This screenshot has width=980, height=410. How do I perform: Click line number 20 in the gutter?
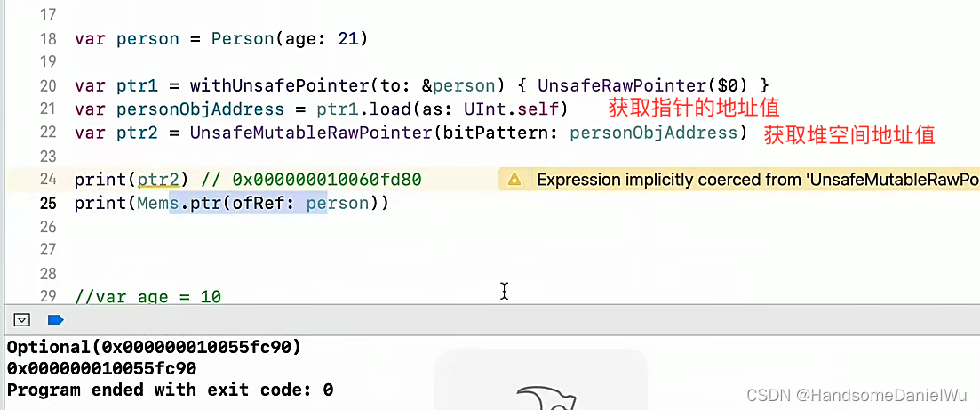[x=48, y=86]
